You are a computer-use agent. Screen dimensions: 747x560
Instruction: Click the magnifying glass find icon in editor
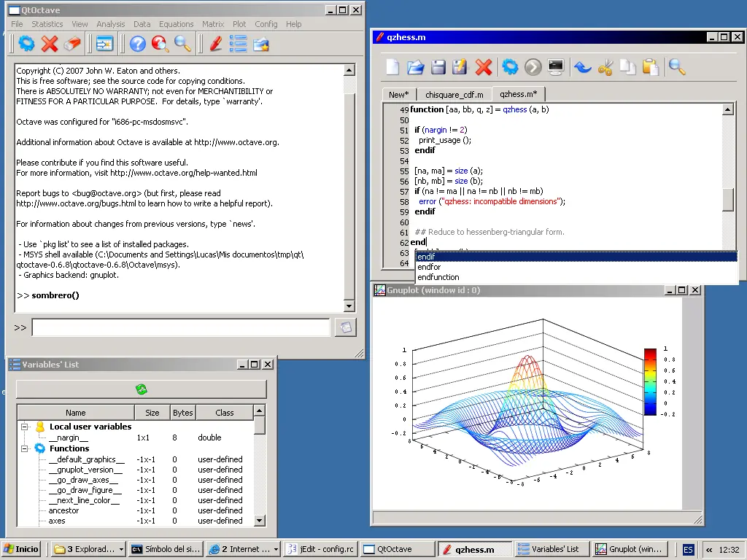(x=676, y=67)
